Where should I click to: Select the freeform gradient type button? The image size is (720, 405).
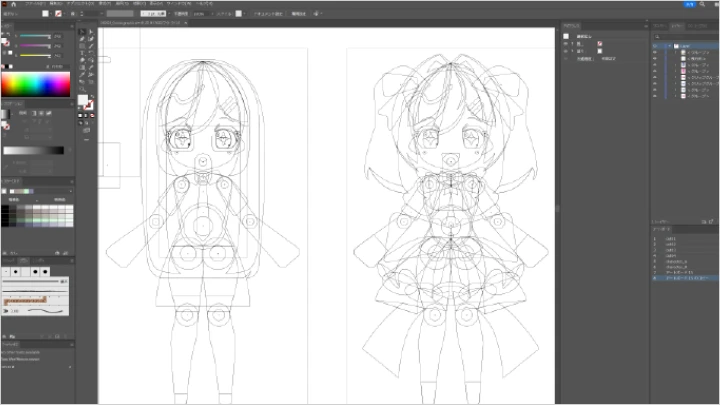[49, 113]
